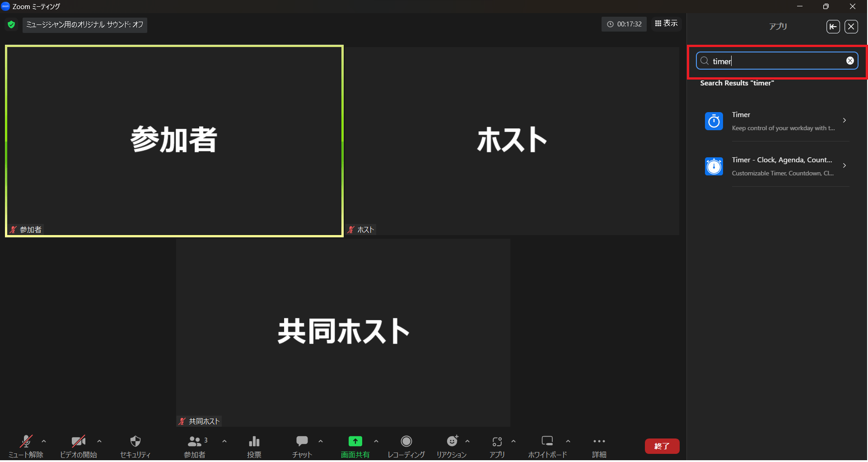Open the Polls (投票) icon

click(x=254, y=442)
